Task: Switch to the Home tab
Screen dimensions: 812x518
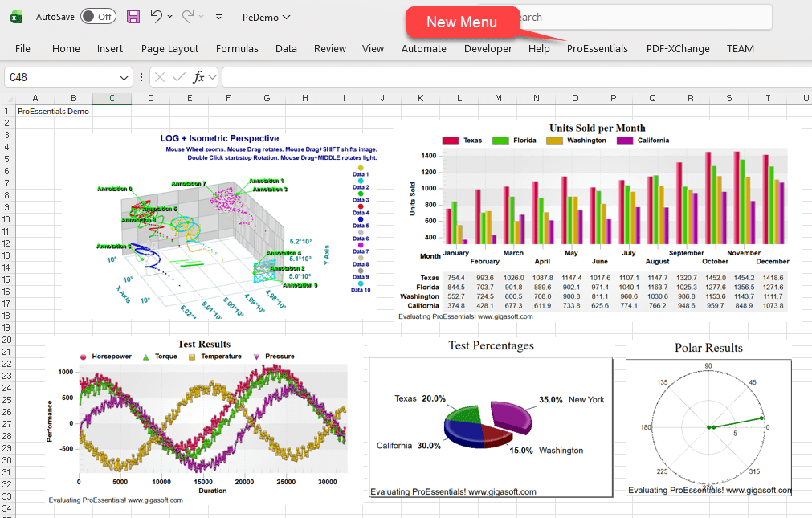Action: coord(67,49)
